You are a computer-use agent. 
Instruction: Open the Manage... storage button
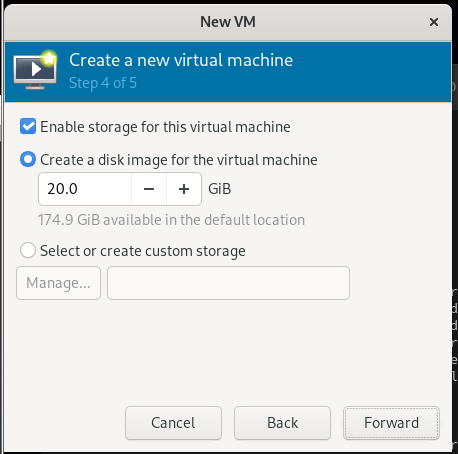(58, 283)
